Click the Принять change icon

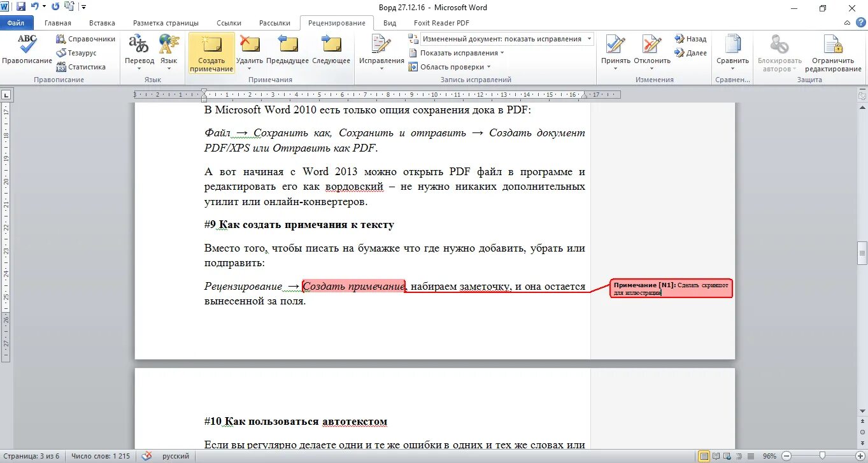pos(615,45)
